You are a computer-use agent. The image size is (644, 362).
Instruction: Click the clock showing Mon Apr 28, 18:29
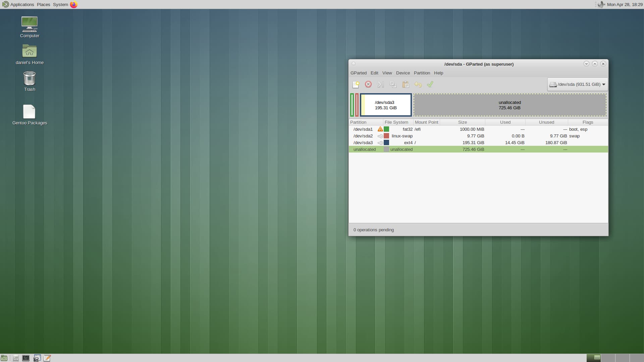[x=625, y=4]
